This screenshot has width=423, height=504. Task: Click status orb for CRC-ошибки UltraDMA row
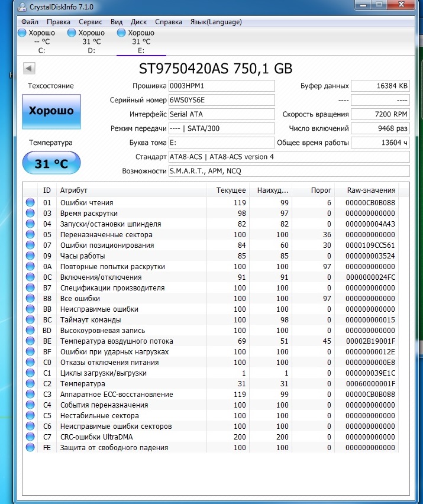pyautogui.click(x=30, y=437)
